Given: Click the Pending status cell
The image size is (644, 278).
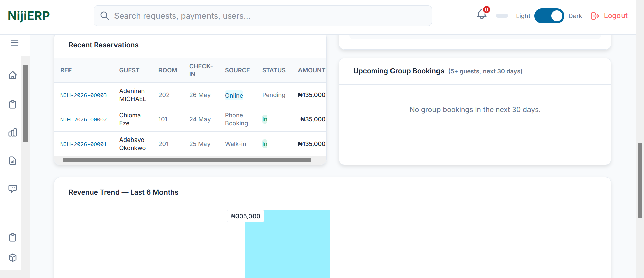Looking at the screenshot, I should [x=274, y=95].
